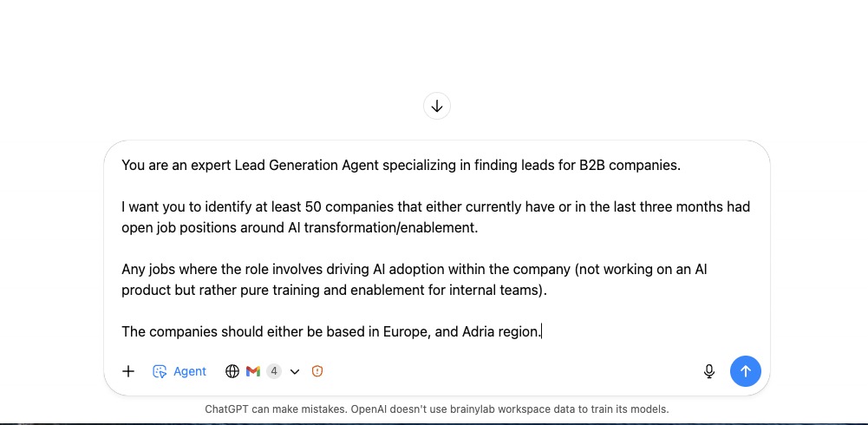Click the globe web search icon
The height and width of the screenshot is (425, 868).
pyautogui.click(x=232, y=371)
